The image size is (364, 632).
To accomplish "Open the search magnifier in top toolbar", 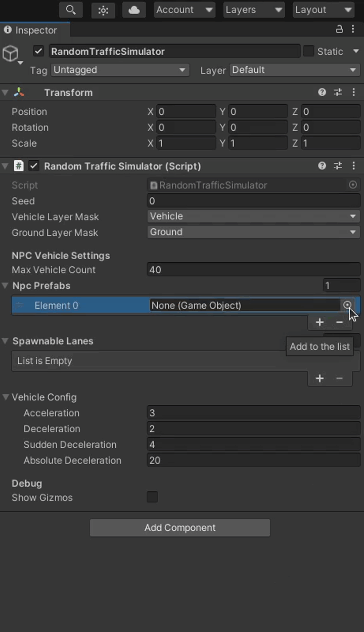I will 71,10.
